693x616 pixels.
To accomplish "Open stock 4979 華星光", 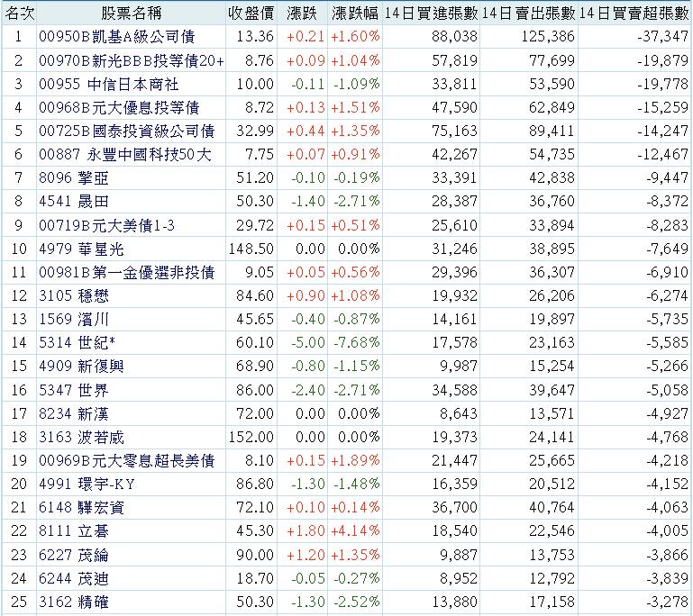I will coord(81,249).
